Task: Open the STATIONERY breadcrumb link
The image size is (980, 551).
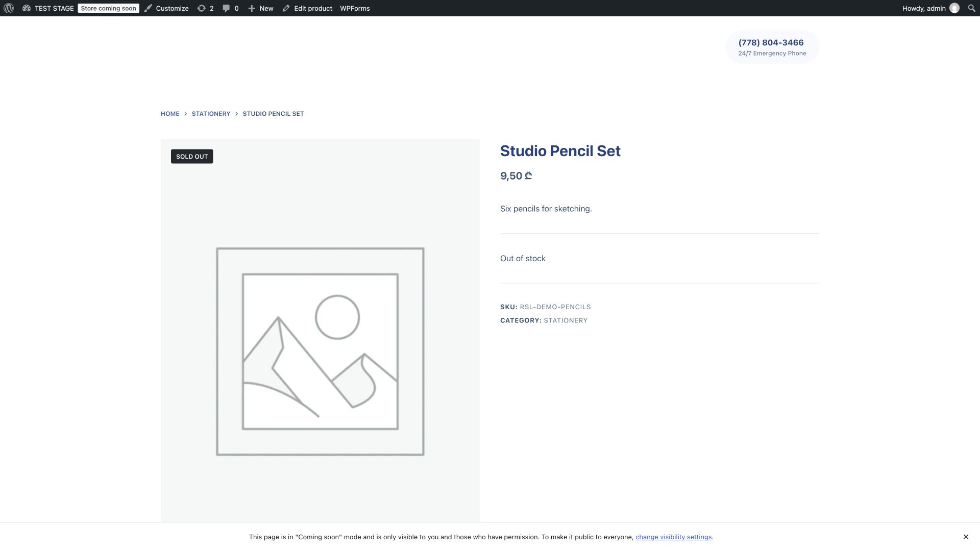Action: tap(211, 114)
